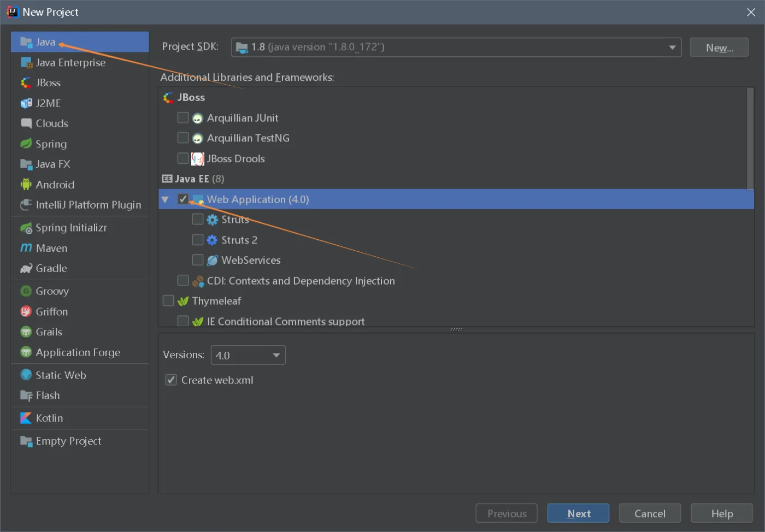Select the Empty Project folder icon
The image size is (765, 532).
tap(26, 441)
